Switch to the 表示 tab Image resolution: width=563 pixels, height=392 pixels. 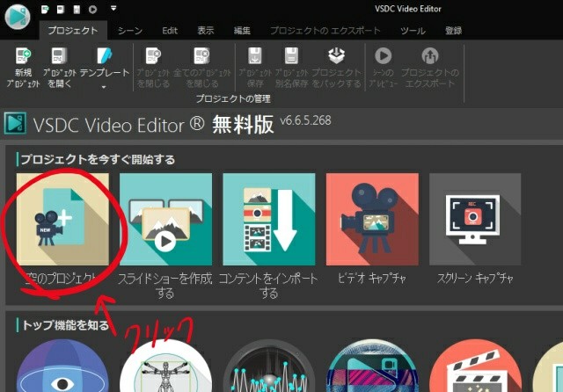[205, 31]
